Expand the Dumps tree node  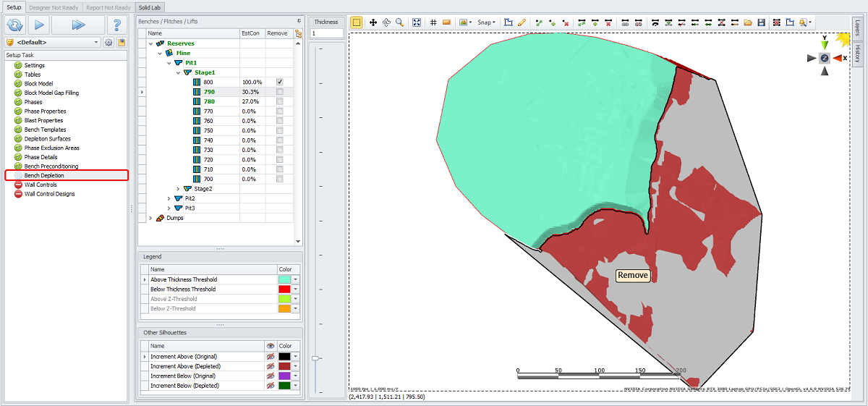(x=150, y=218)
